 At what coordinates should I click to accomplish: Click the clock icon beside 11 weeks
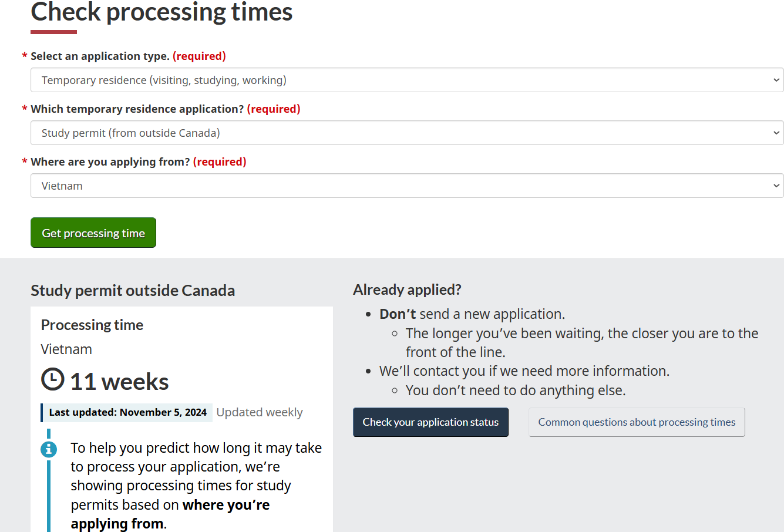click(52, 379)
